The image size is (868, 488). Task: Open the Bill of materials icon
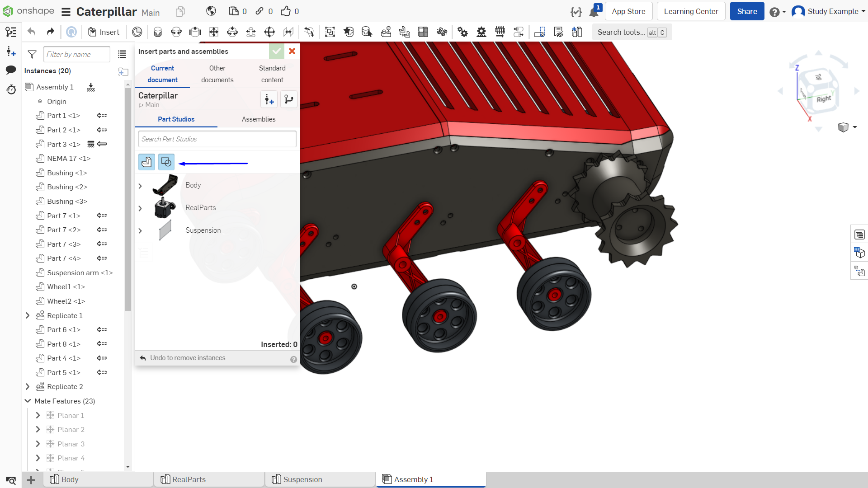859,235
